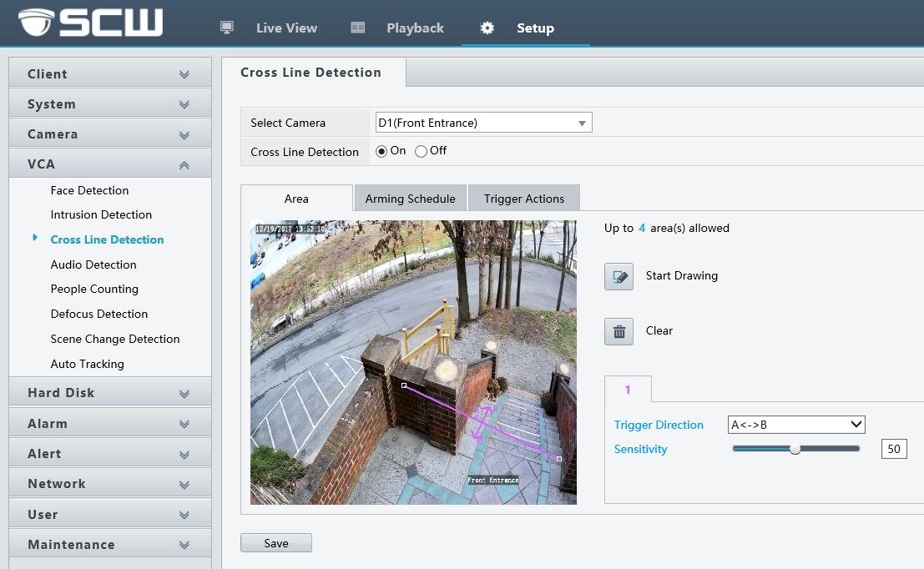Click the Sensitivity slider handle
This screenshot has width=924, height=569.
pyautogui.click(x=795, y=449)
